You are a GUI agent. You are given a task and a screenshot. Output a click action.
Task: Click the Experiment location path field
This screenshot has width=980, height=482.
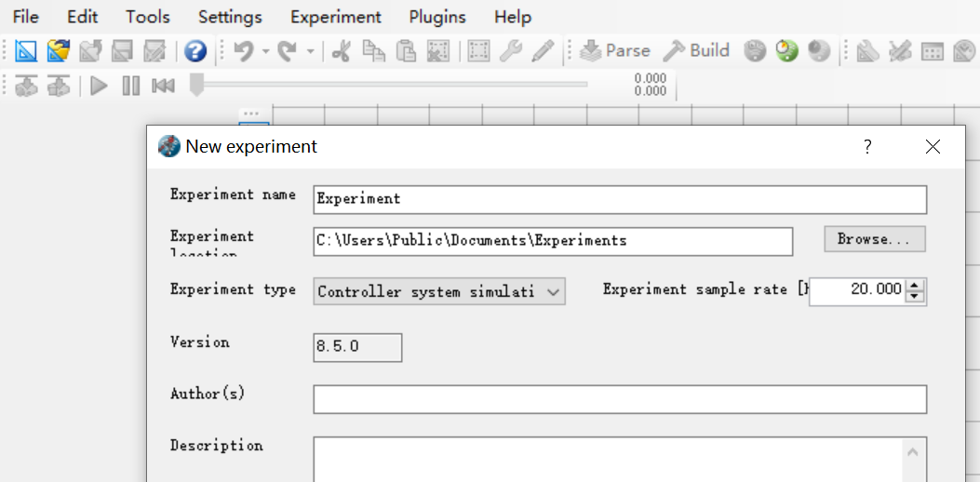[x=553, y=241]
